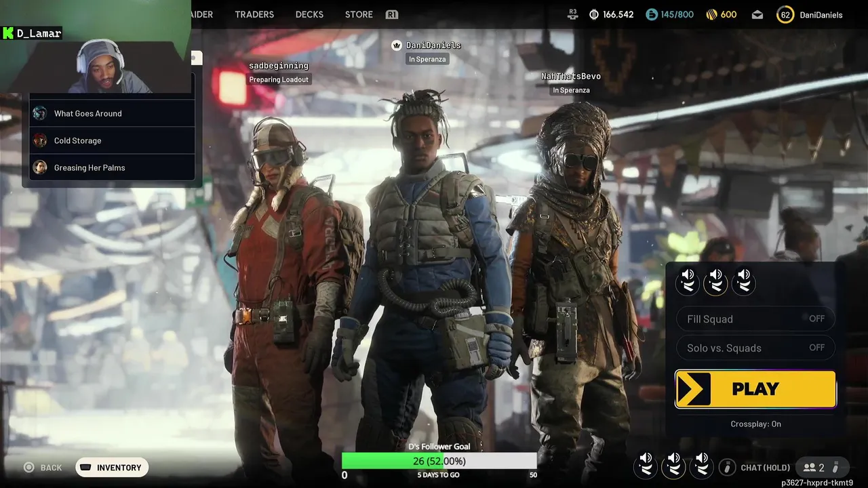Open the DECKS tab

[x=309, y=14]
